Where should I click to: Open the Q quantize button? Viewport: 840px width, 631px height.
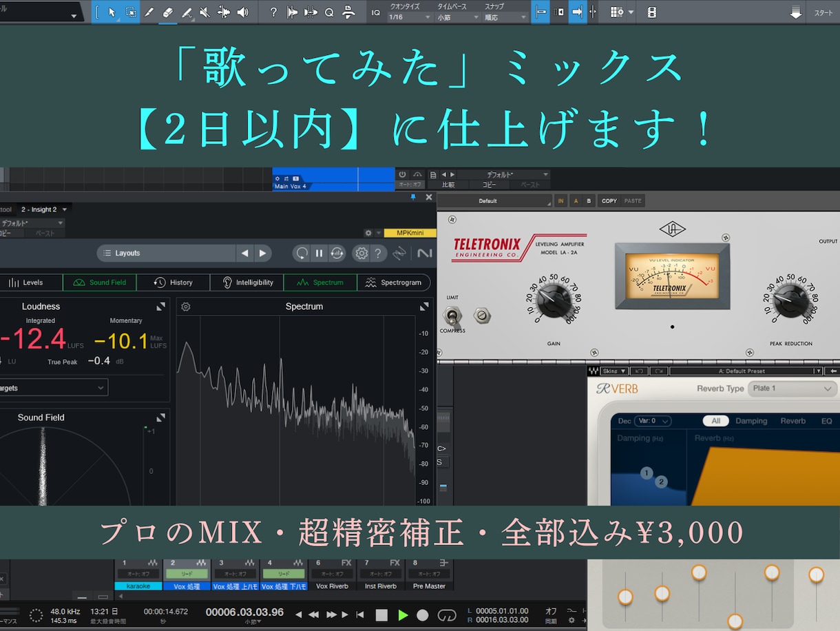[329, 12]
